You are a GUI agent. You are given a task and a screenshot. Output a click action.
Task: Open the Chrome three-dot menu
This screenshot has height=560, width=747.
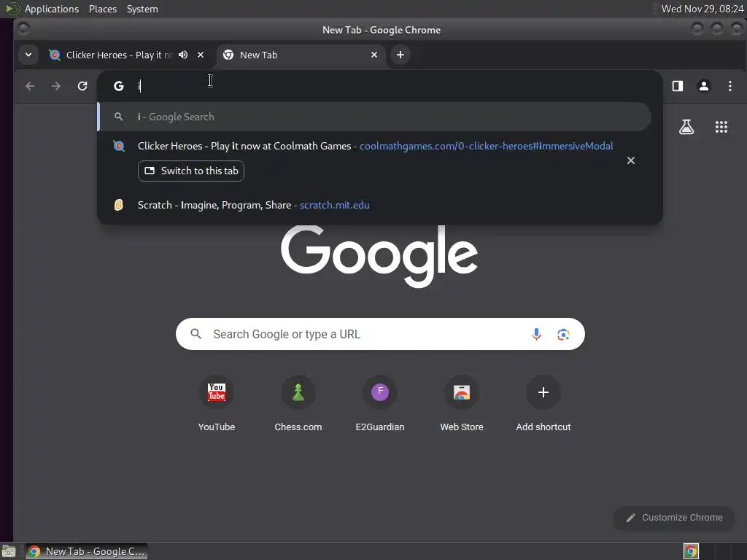point(729,86)
